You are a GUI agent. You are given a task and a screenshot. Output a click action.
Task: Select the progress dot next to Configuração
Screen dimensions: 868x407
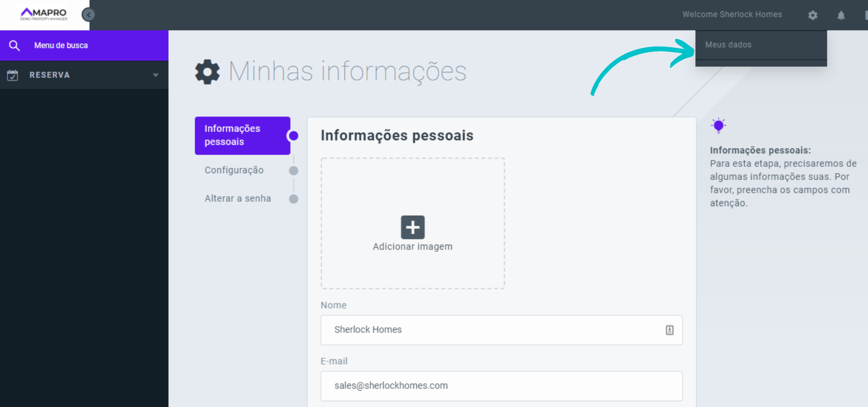click(293, 170)
